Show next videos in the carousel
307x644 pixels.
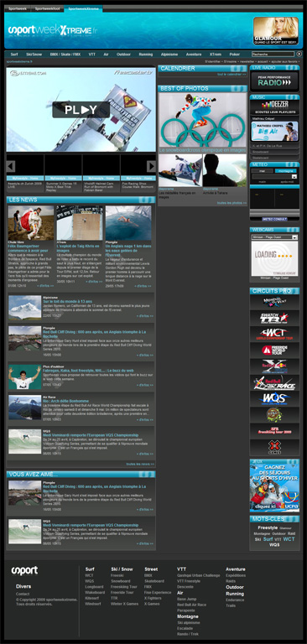(151, 166)
